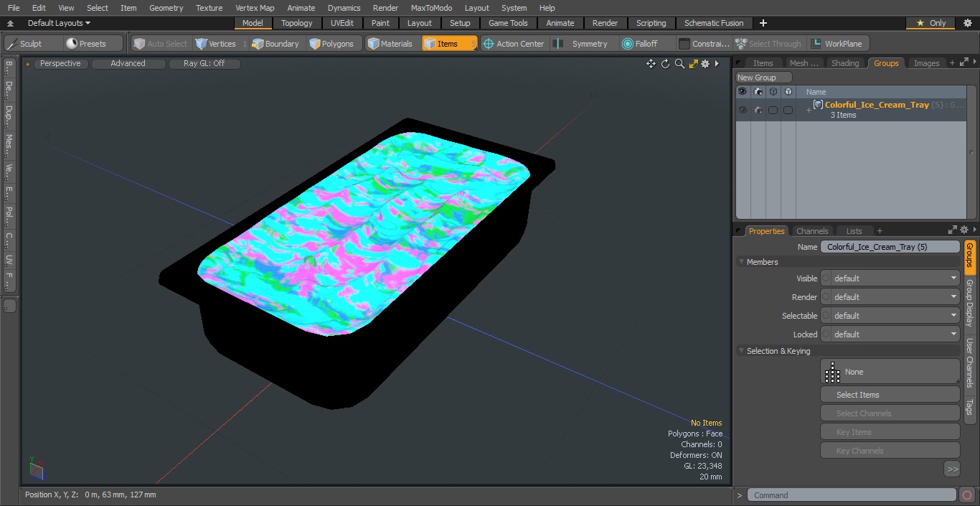Viewport: 980px width, 506px height.
Task: Open viewport settings gear
Action: (x=705, y=64)
